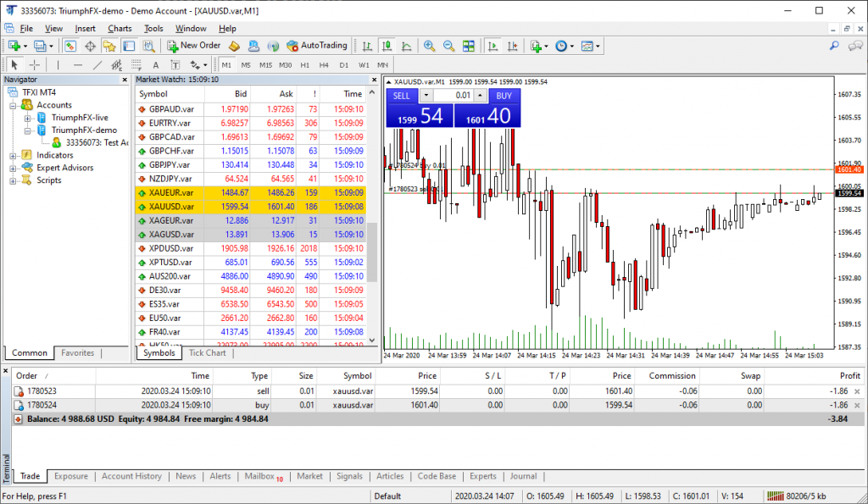This screenshot has width=868, height=504.
Task: Increase the trade volume with up arrow
Action: tap(480, 95)
